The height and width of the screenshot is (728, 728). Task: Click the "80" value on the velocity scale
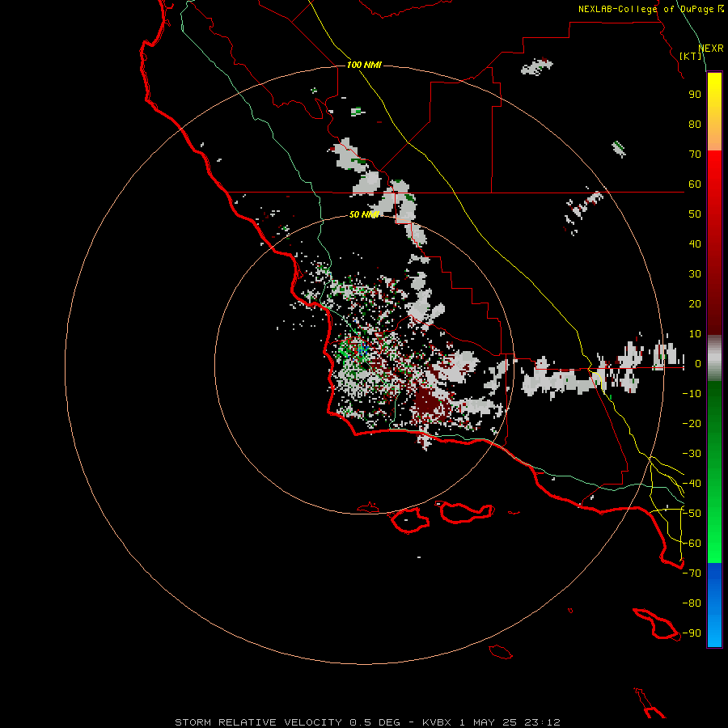click(x=695, y=124)
